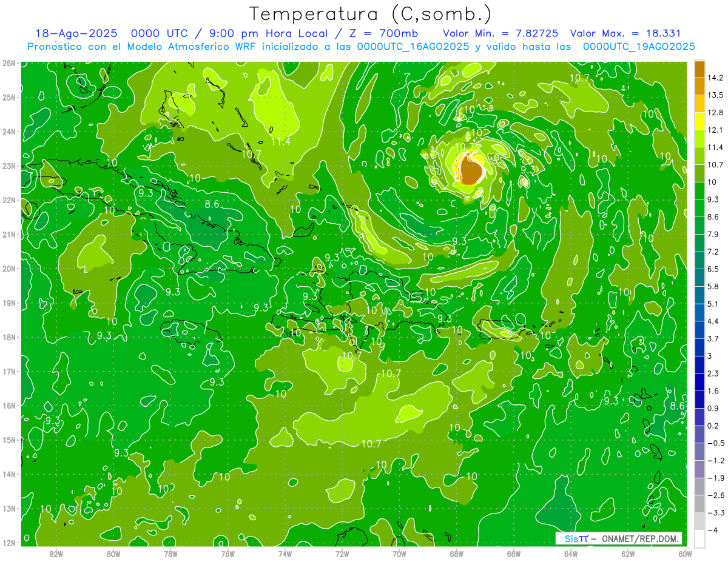Click the '22N' latitude axis label
The image size is (728, 562).
[8, 199]
